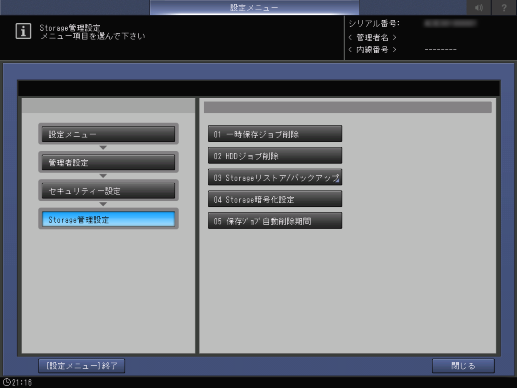The width and height of the screenshot is (517, 388).
Task: Click [設定メニュー]終了 button
Action: (82, 366)
